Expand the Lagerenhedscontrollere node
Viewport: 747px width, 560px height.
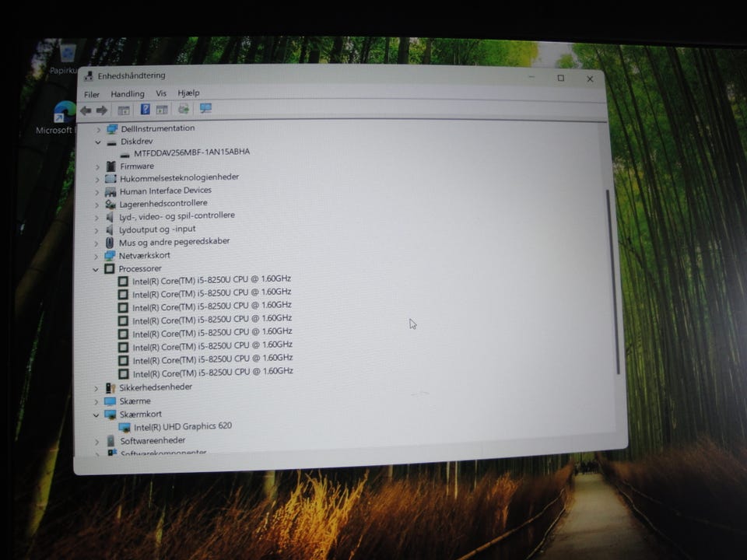97,205
